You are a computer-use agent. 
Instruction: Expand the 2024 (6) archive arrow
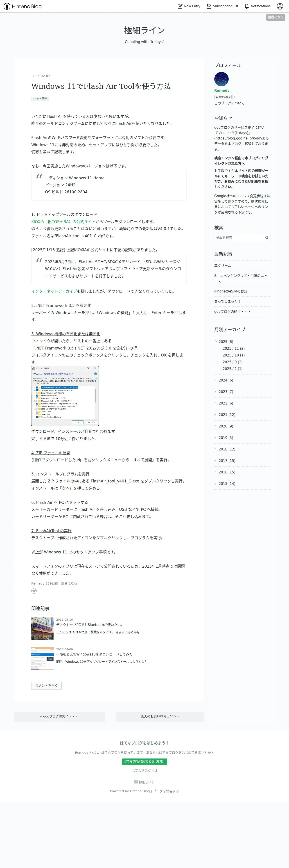point(216,380)
